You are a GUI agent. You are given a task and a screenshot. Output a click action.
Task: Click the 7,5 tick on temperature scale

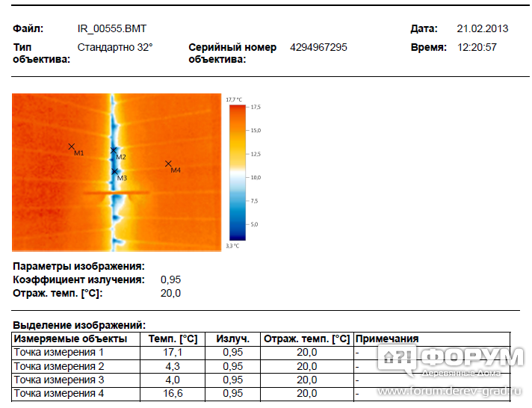pyautogui.click(x=254, y=201)
